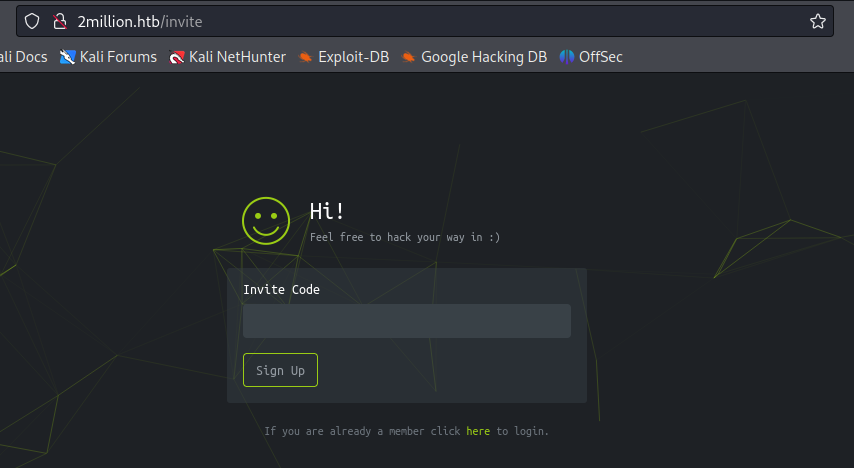Image resolution: width=854 pixels, height=468 pixels.
Task: Open the Exploit-DB bookmark label
Action: point(353,57)
